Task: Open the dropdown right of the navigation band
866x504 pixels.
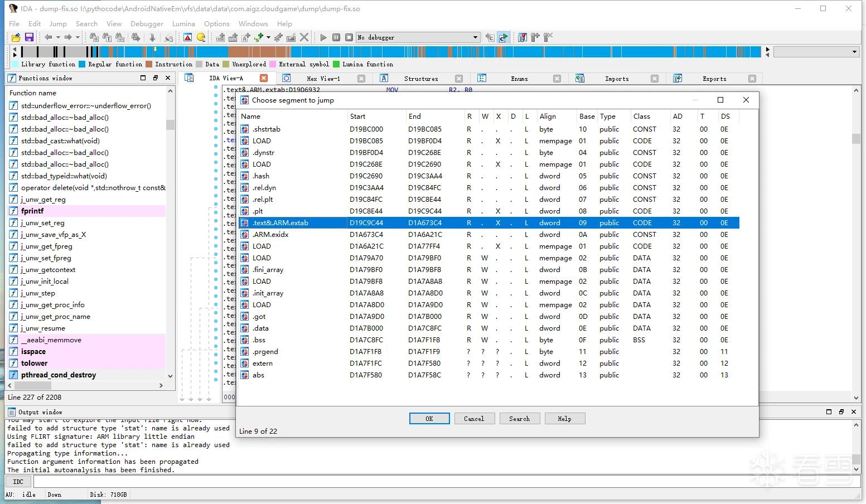Action: 854,52
